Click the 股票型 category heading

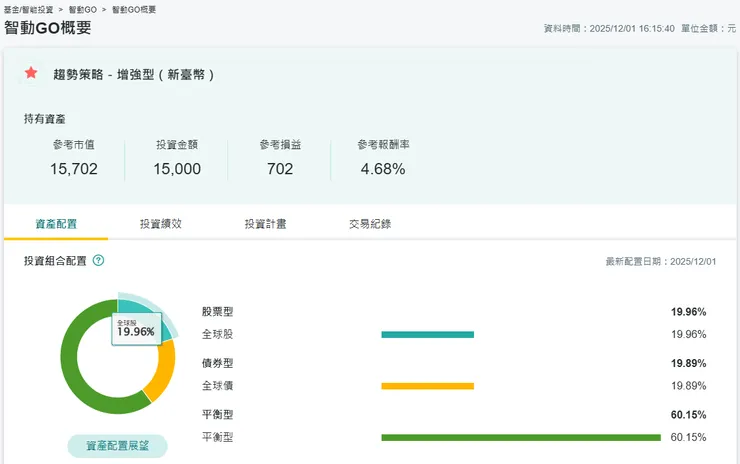(x=218, y=312)
